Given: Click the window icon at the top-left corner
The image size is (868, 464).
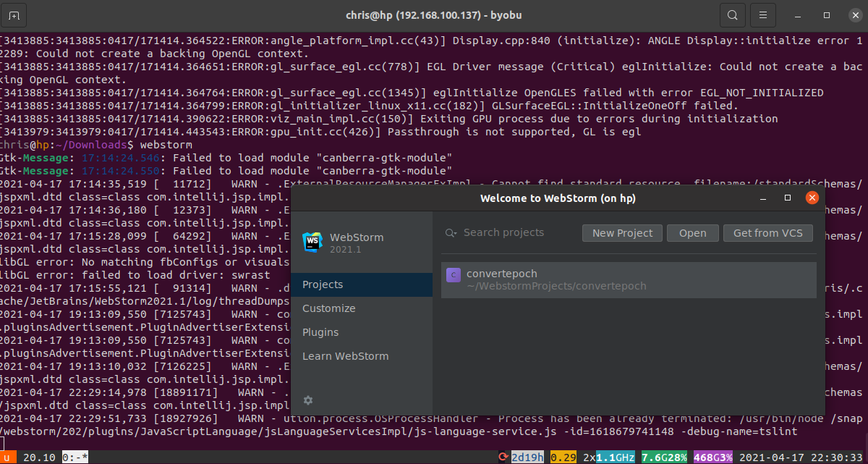Looking at the screenshot, I should coord(14,14).
